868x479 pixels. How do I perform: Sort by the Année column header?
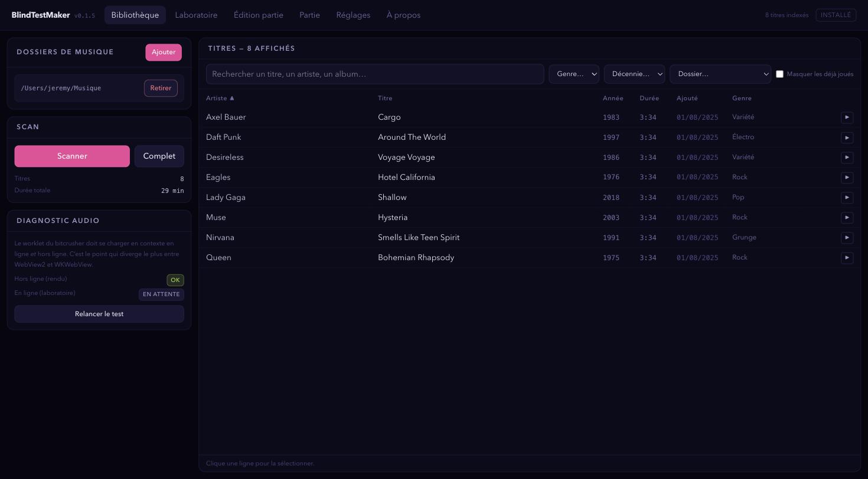coord(613,99)
